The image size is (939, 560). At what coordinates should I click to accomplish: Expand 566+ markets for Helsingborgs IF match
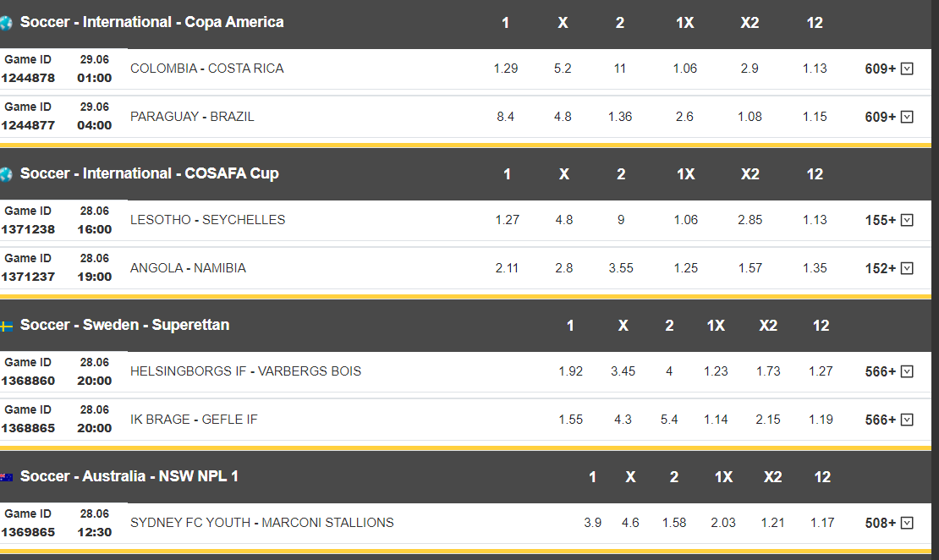889,372
